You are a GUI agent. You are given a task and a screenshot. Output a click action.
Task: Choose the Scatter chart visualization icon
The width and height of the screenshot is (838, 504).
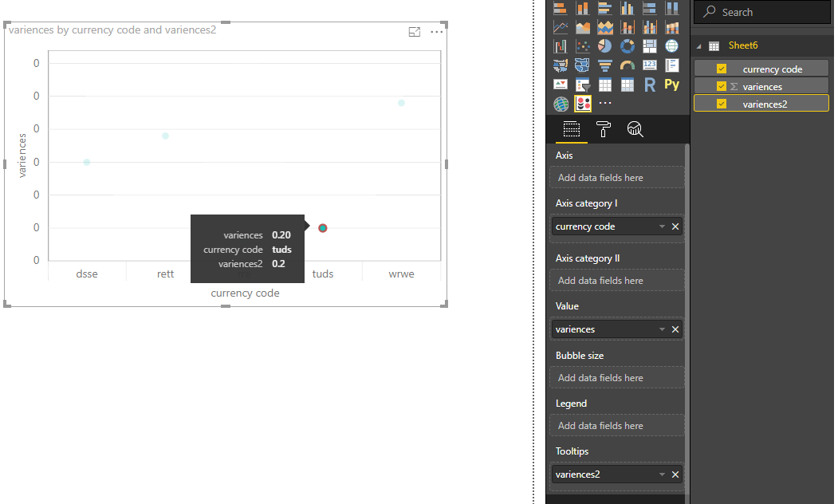583,46
